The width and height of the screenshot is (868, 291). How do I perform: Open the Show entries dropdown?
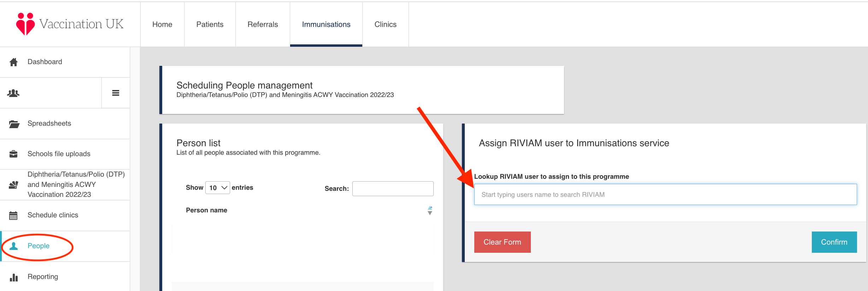coord(218,188)
